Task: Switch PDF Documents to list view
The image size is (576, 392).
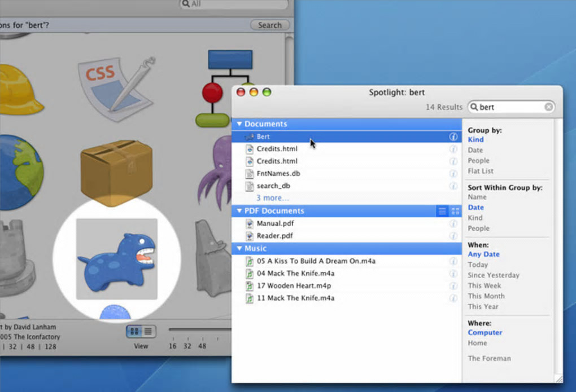Action: pyautogui.click(x=442, y=211)
